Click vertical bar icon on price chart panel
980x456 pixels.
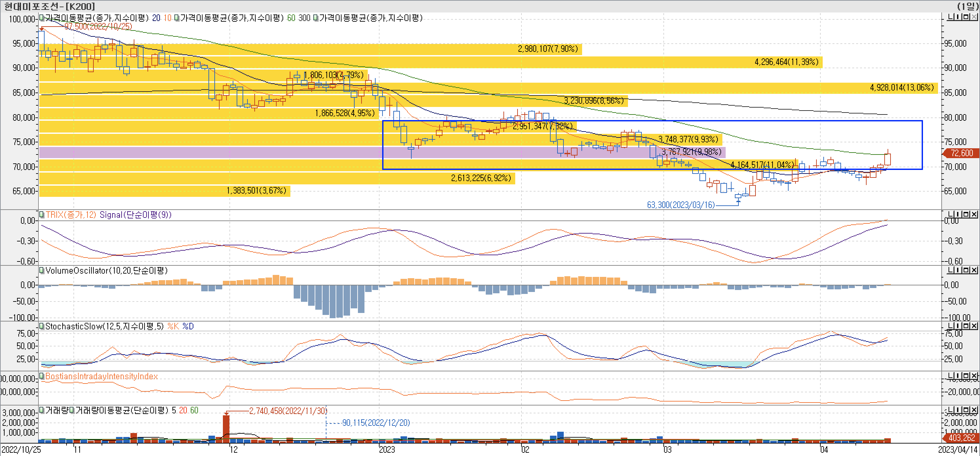click(x=958, y=17)
